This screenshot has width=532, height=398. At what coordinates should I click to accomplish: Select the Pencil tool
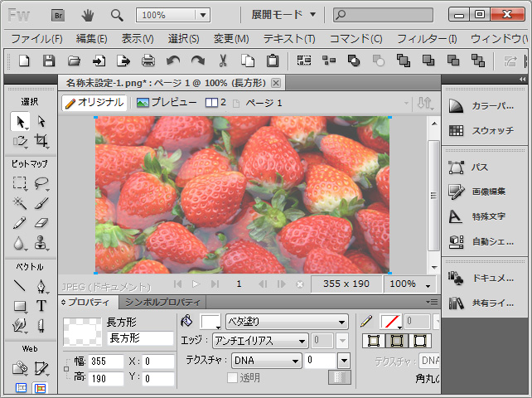point(20,223)
